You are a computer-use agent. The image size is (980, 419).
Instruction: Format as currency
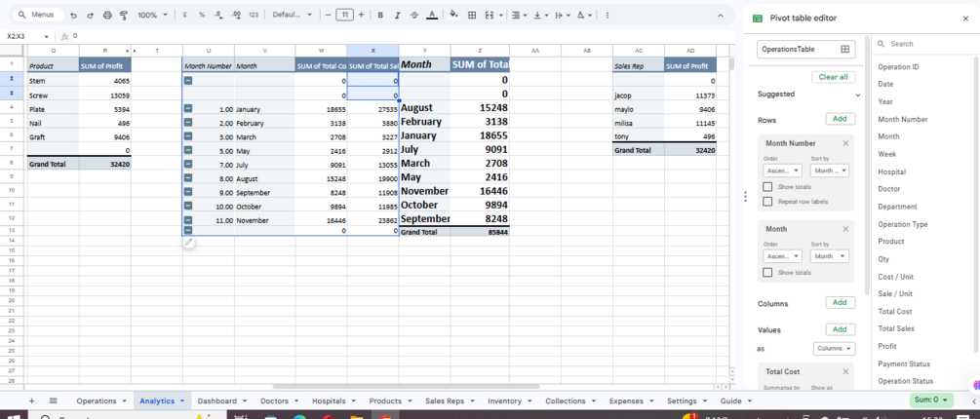click(x=185, y=15)
